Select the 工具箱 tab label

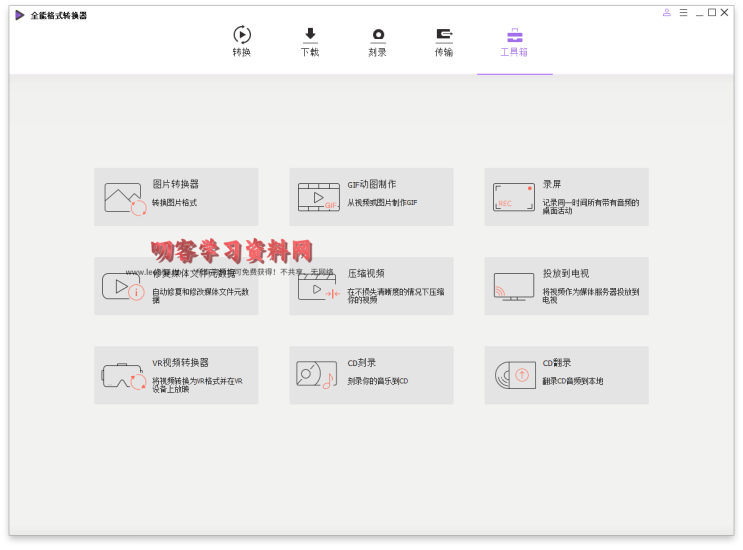pos(514,52)
